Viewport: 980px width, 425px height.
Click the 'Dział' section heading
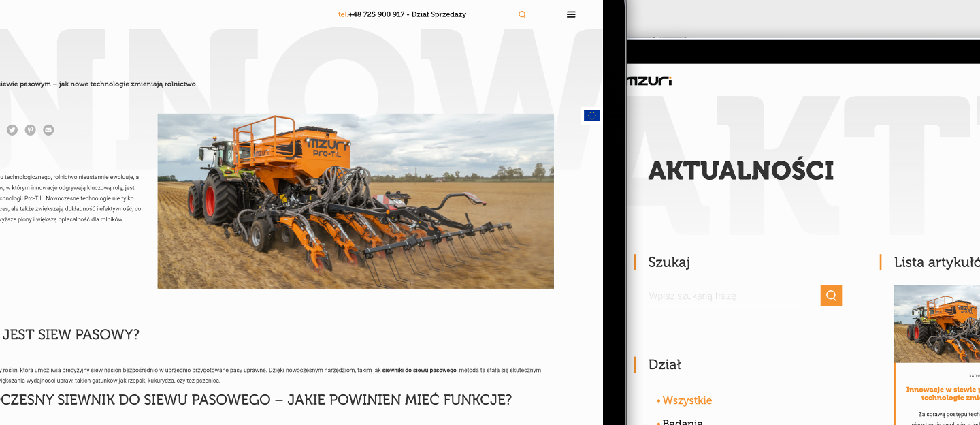664,364
